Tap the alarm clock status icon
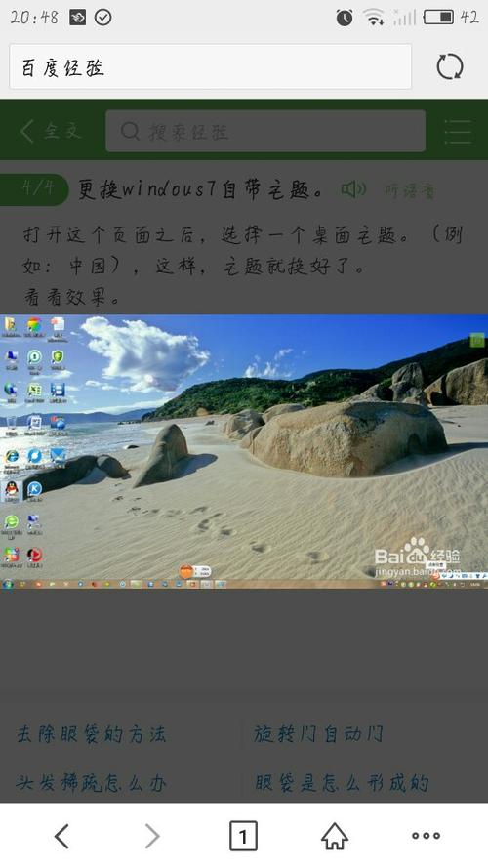 click(345, 18)
